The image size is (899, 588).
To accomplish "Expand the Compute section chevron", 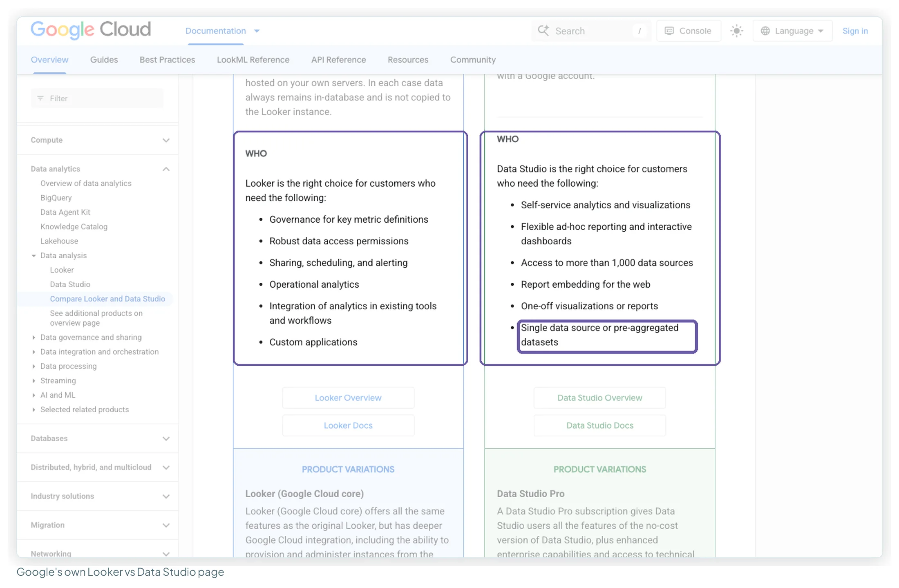I will [166, 140].
